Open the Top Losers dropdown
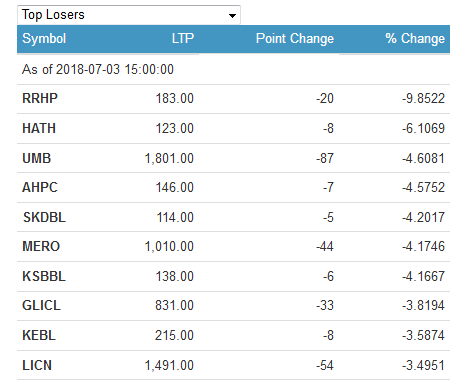Image resolution: width=465 pixels, height=386 pixels. tap(129, 15)
